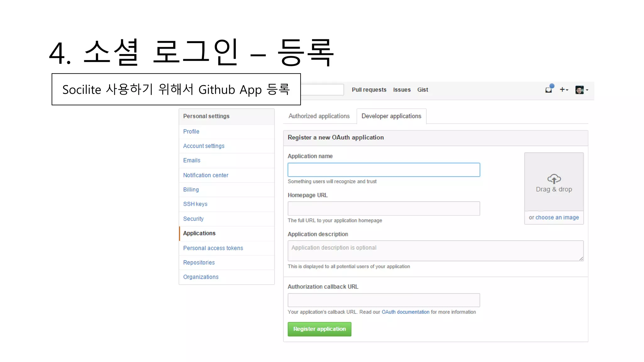Switch to Authorized applications tab
This screenshot has width=644, height=362.
[319, 116]
